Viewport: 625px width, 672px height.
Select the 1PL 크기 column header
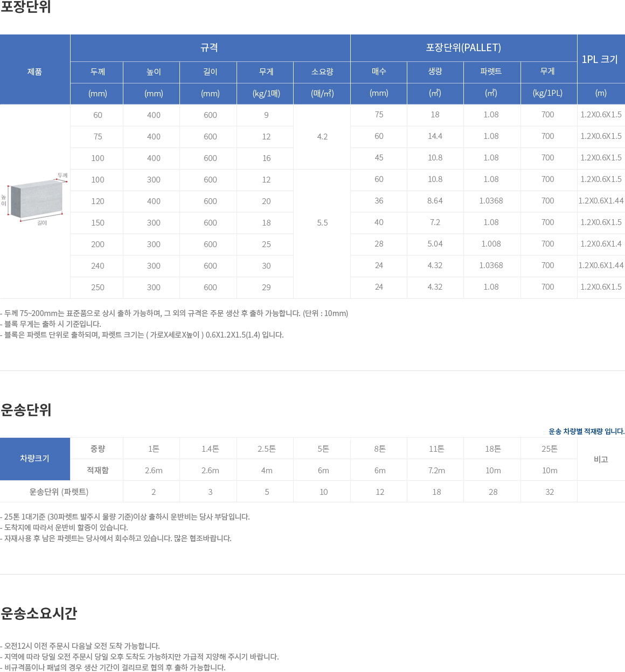[x=600, y=59]
